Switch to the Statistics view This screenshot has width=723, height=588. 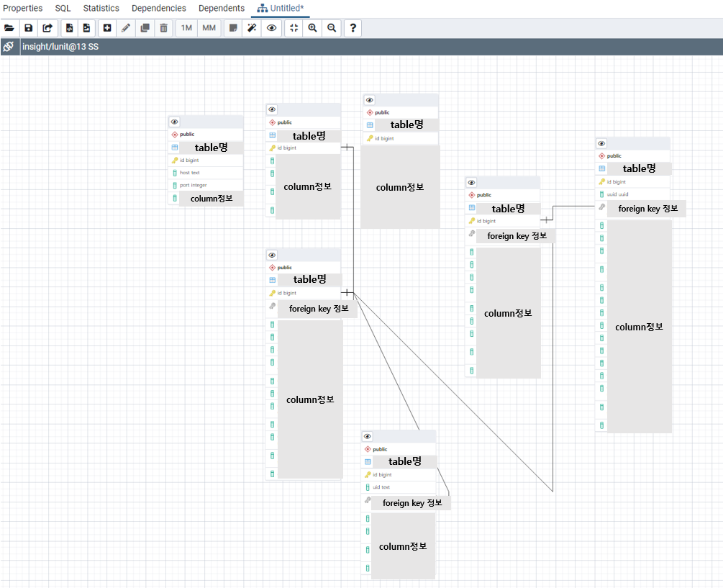tap(101, 8)
